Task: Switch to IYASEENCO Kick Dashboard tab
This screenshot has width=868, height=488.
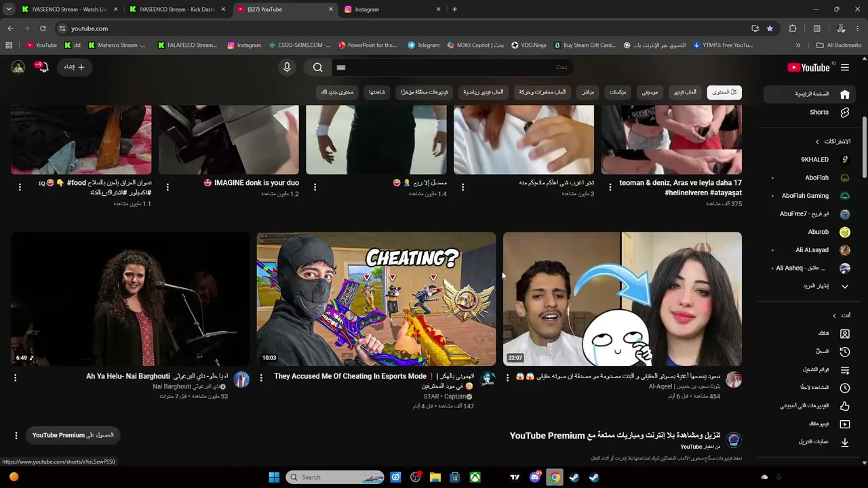Action: point(177,9)
